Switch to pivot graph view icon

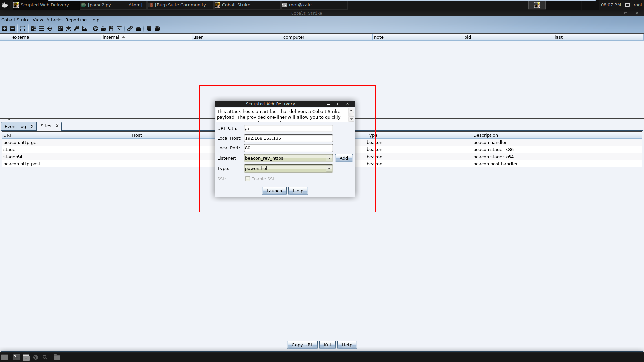click(x=34, y=29)
